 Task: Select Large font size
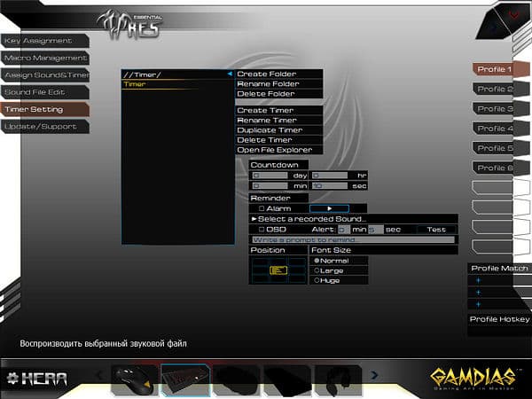pos(317,270)
